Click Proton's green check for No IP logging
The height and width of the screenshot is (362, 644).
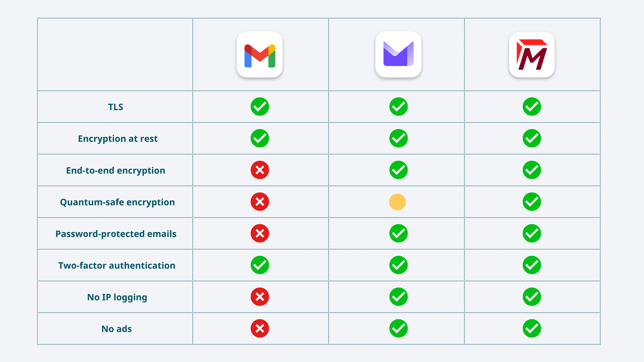coord(398,296)
